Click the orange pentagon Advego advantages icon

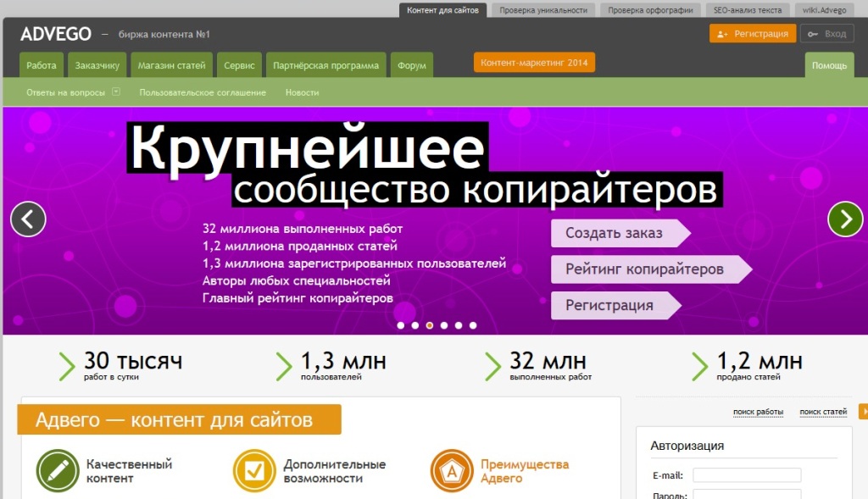[x=451, y=470]
